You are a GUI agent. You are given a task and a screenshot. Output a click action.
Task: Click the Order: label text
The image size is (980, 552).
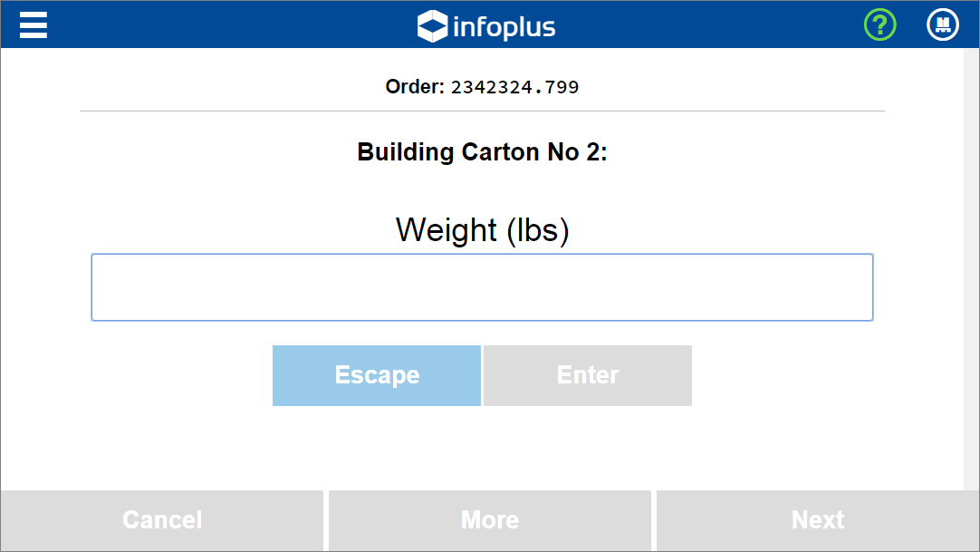[415, 87]
